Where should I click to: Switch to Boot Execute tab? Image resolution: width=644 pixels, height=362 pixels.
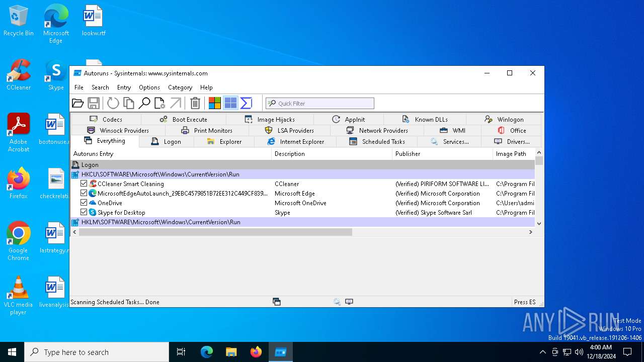click(x=184, y=120)
